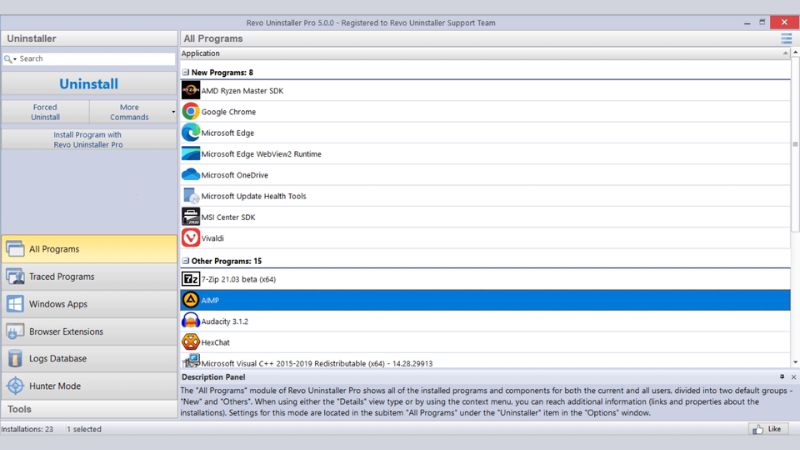Click the Microsoft OneDrive cloud icon

coord(191,174)
